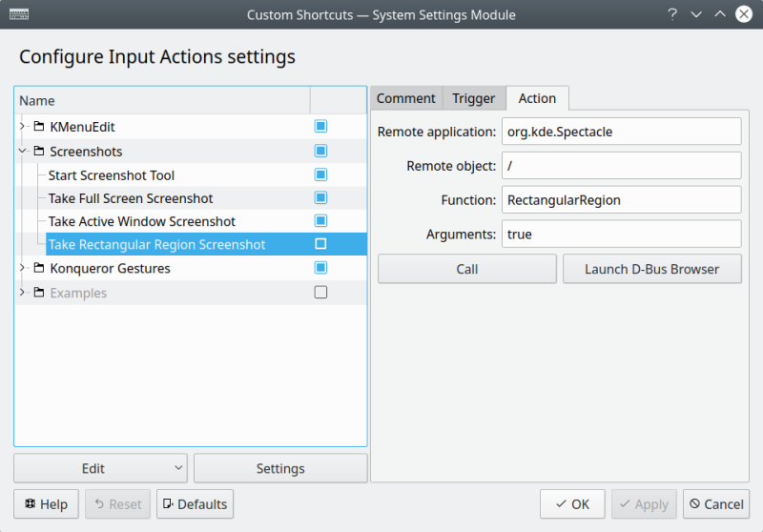This screenshot has height=532, width=763.
Task: Click the Screenshots folder icon
Action: pos(39,151)
